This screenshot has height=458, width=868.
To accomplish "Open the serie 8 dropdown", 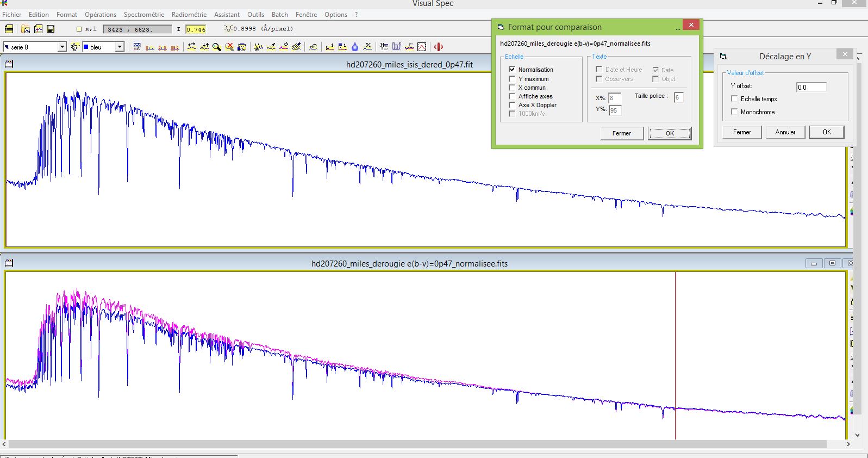I will [x=62, y=47].
